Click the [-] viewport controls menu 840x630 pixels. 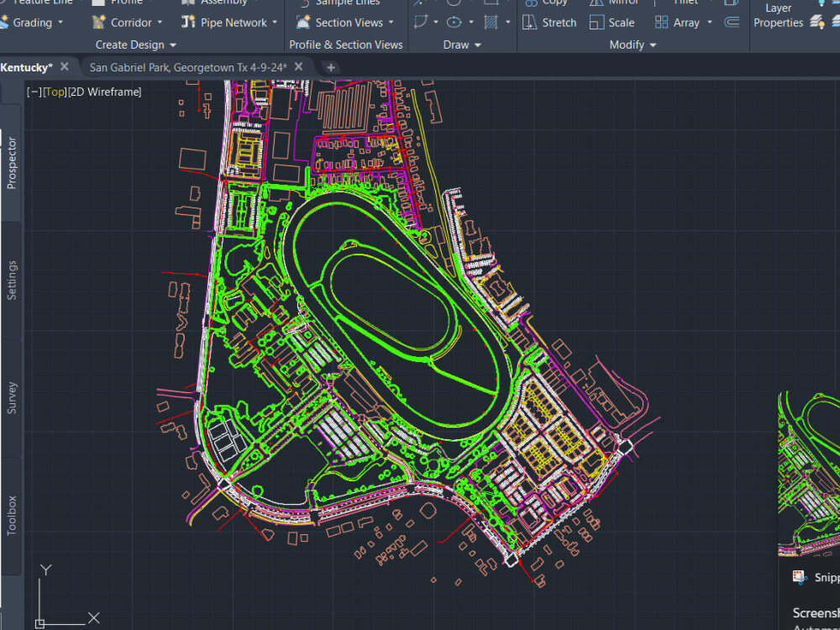tap(34, 92)
